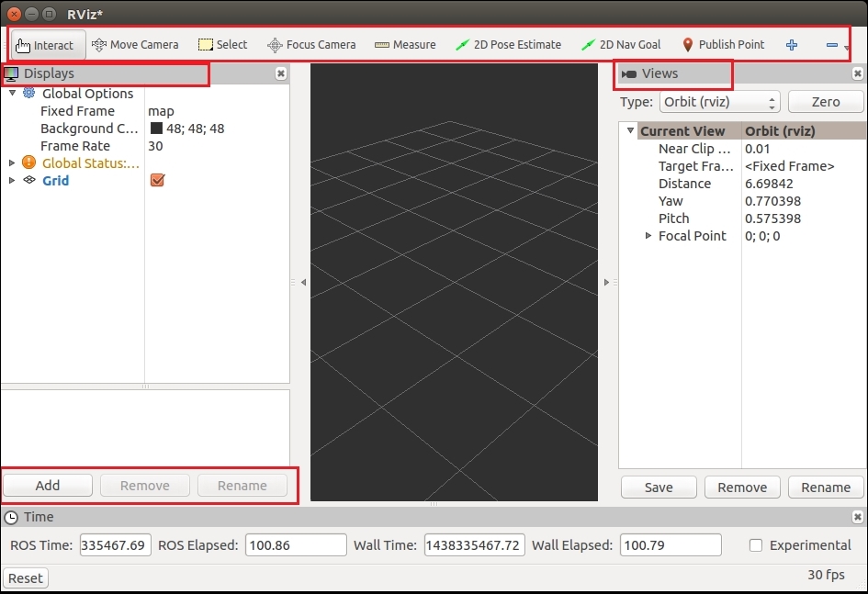Select the Grid display row label
The width and height of the screenshot is (868, 594).
pyautogui.click(x=56, y=181)
